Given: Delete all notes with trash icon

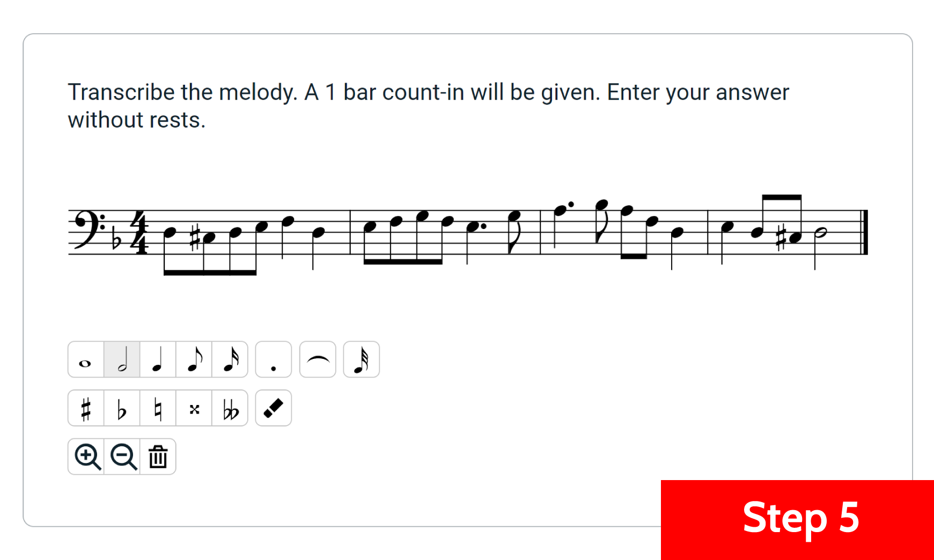Looking at the screenshot, I should click(x=158, y=456).
